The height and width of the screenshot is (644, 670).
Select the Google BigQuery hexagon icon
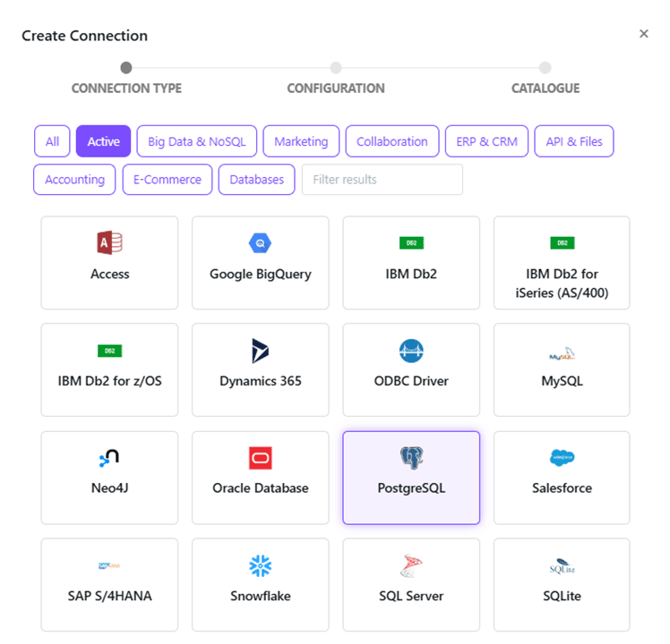(x=260, y=243)
